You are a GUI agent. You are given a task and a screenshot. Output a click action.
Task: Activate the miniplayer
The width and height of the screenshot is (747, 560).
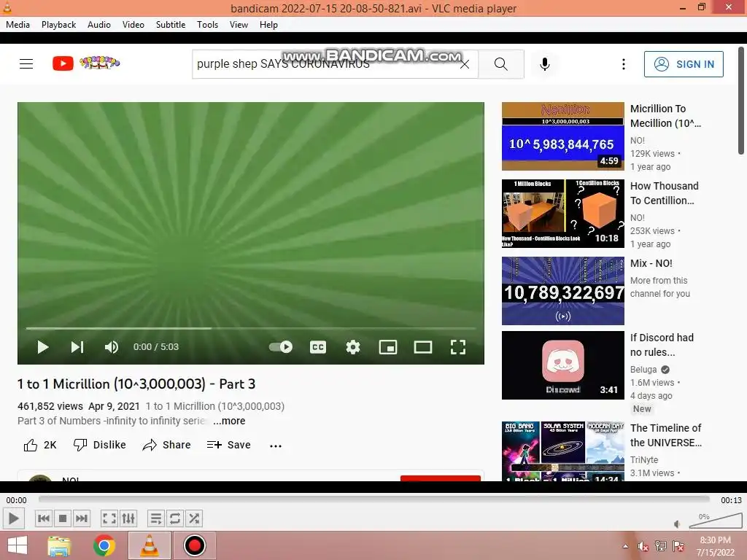[388, 347]
